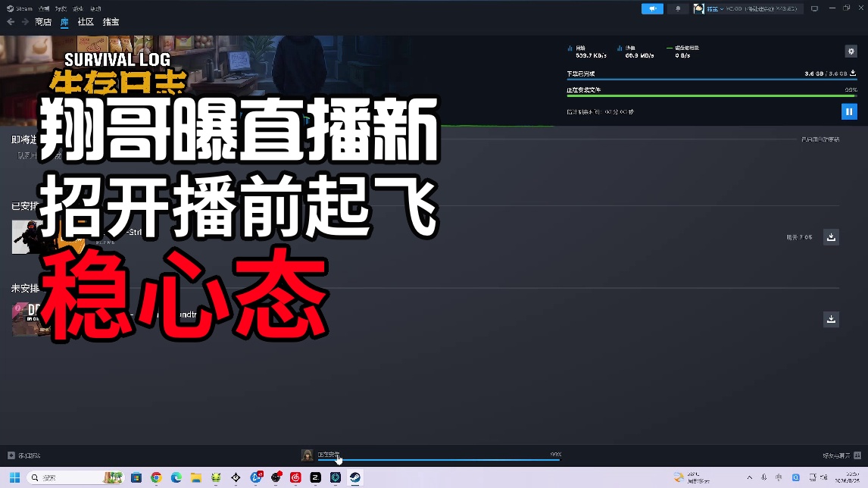This screenshot has height=488, width=868.
Task: Switch to the 库 (Library) tab
Action: [64, 22]
